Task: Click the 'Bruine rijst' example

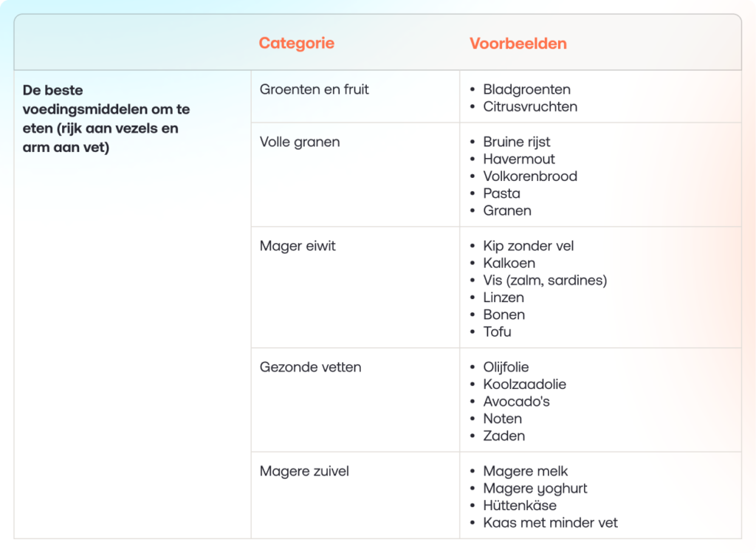Action: tap(516, 142)
